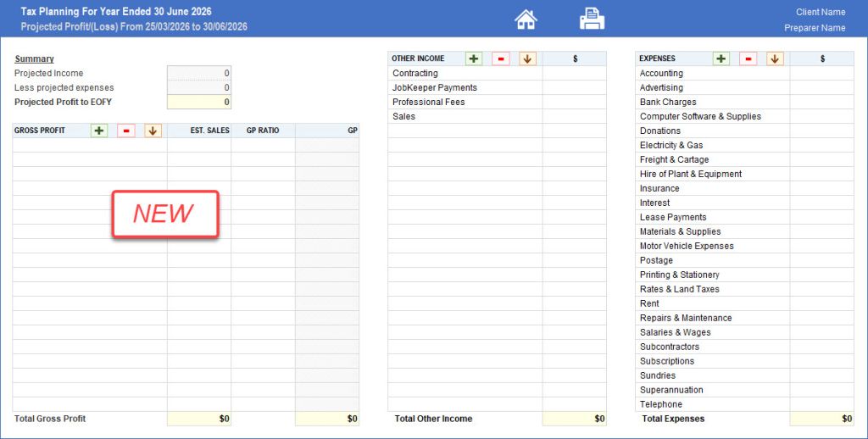Click the Gross Profit down arrow icon
The image size is (868, 439).
coord(153,131)
